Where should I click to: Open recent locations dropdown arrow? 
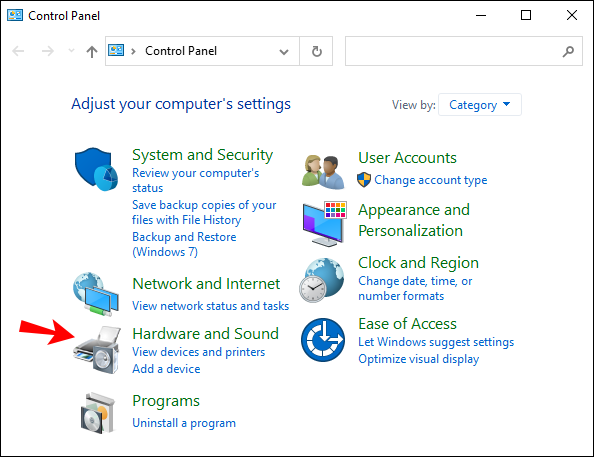[x=71, y=50]
